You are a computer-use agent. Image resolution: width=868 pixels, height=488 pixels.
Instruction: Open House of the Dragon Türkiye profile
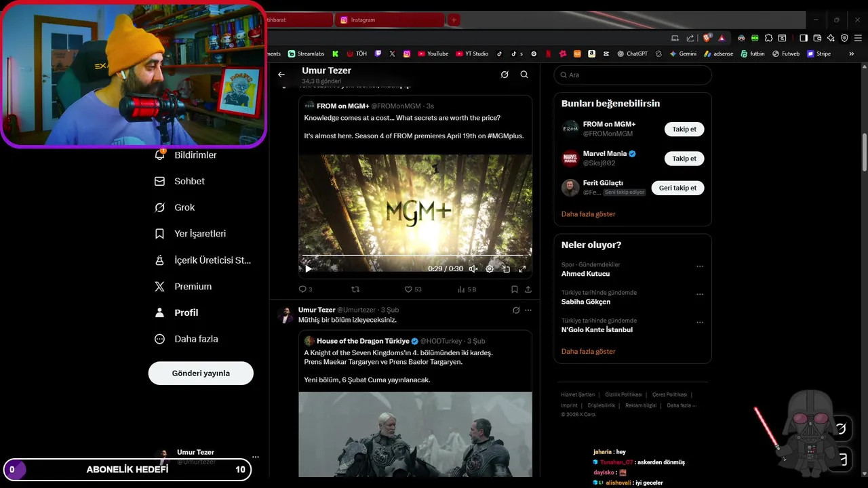pos(363,341)
